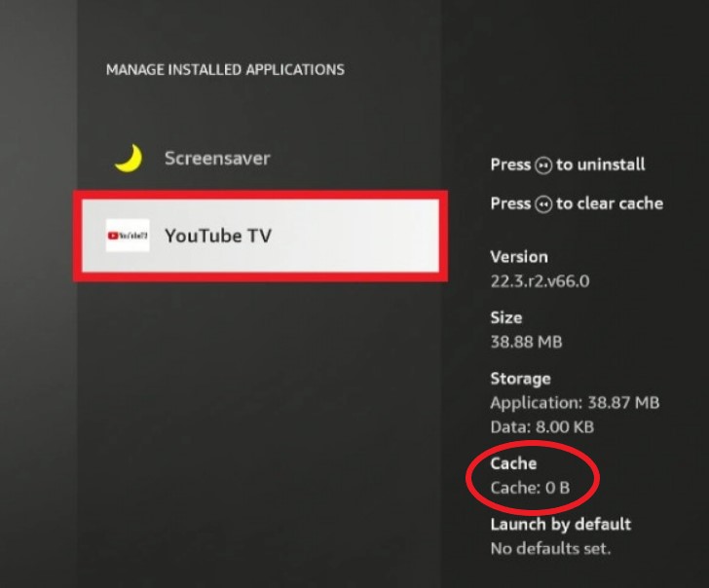Viewport: 709px width, 588px height.
Task: Click the 'to uninstall' instruction text
Action: tap(601, 165)
